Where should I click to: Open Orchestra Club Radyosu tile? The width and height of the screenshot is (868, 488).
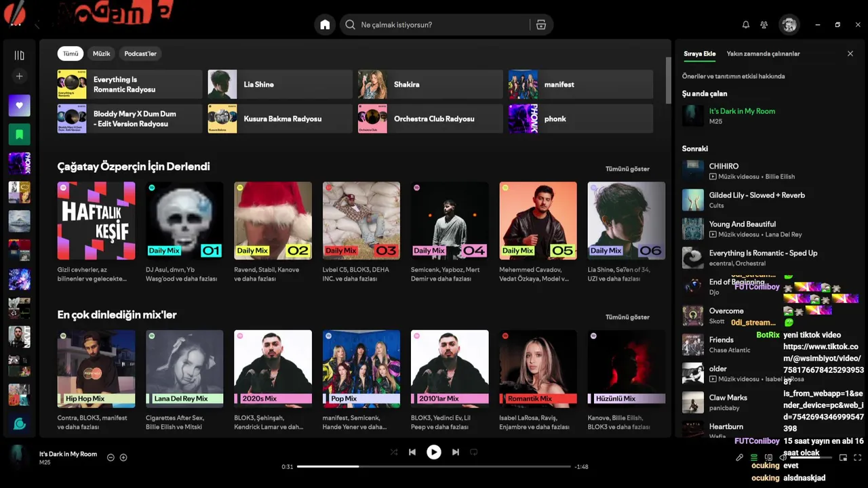(x=431, y=119)
